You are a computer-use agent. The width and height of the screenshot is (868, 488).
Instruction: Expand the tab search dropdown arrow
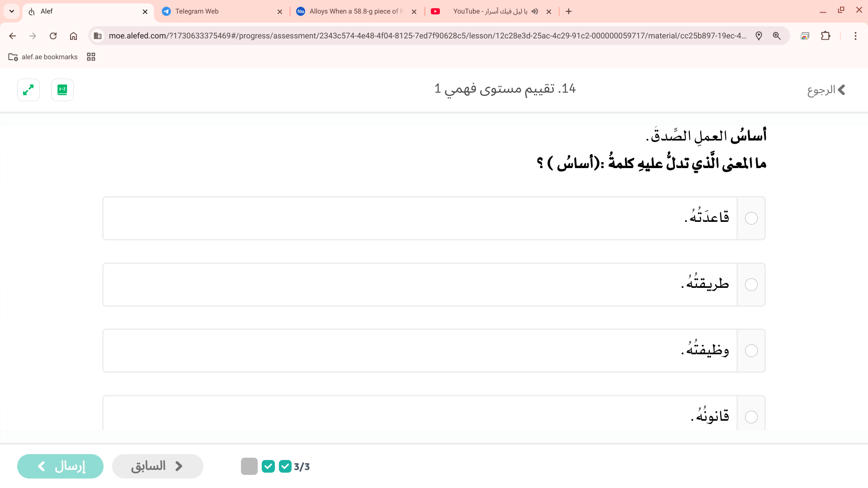click(12, 11)
